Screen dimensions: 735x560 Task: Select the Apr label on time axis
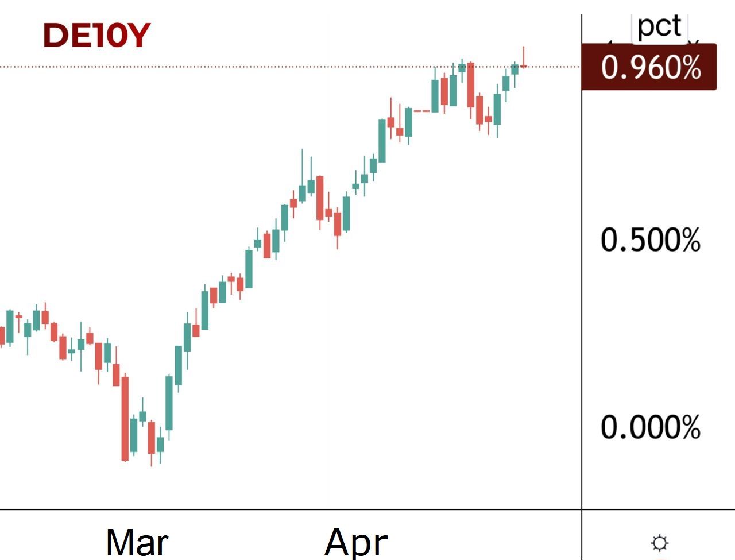tap(356, 542)
